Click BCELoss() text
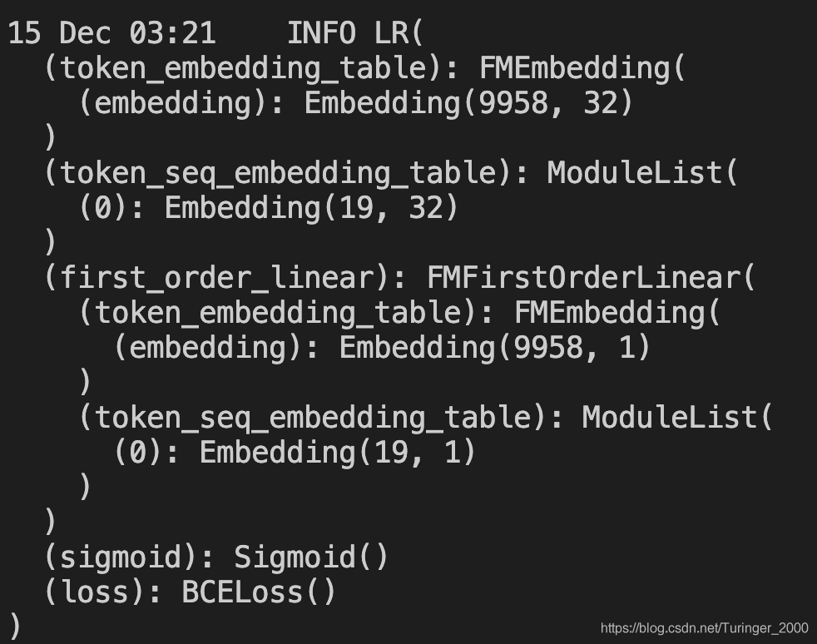 259,592
